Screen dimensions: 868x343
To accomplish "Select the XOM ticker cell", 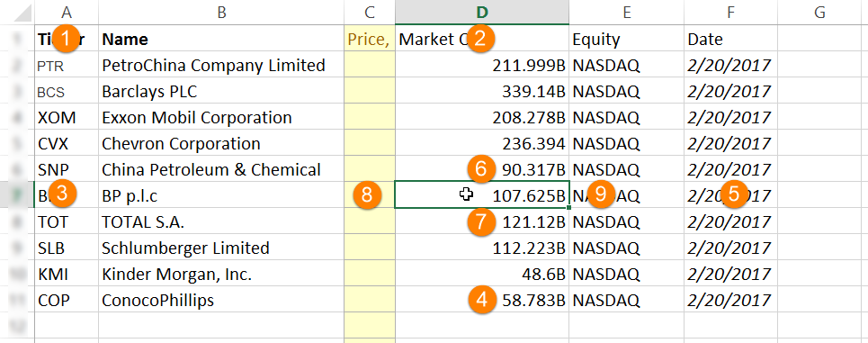I will pyautogui.click(x=67, y=117).
